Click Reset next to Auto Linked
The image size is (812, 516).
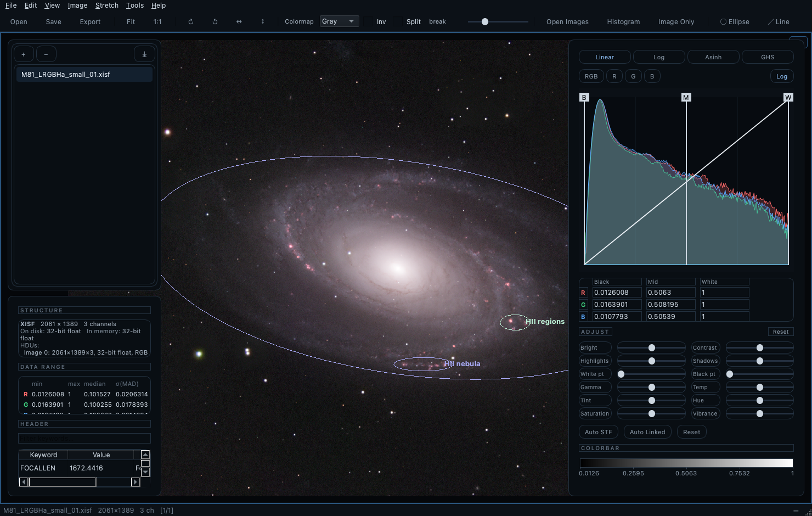pyautogui.click(x=691, y=432)
